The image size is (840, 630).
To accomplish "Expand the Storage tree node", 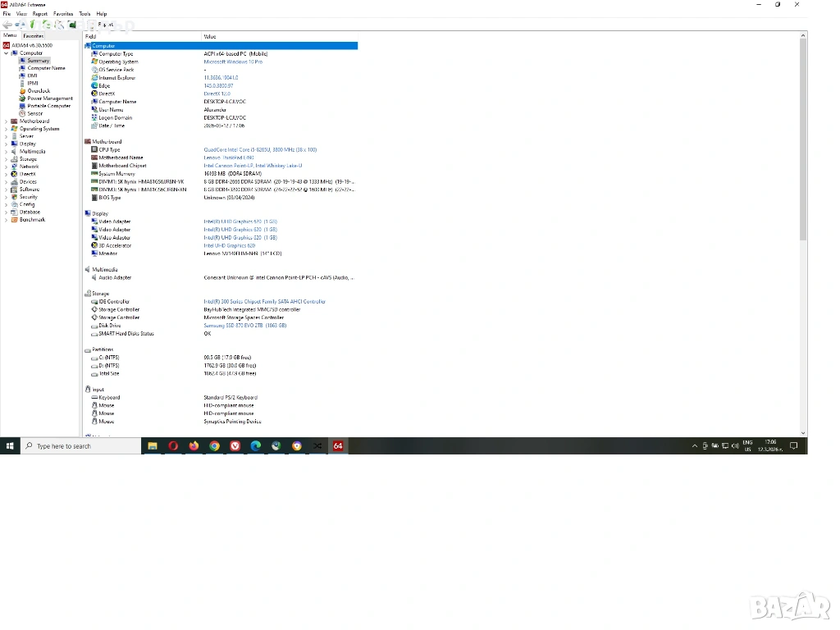I will pos(6,159).
